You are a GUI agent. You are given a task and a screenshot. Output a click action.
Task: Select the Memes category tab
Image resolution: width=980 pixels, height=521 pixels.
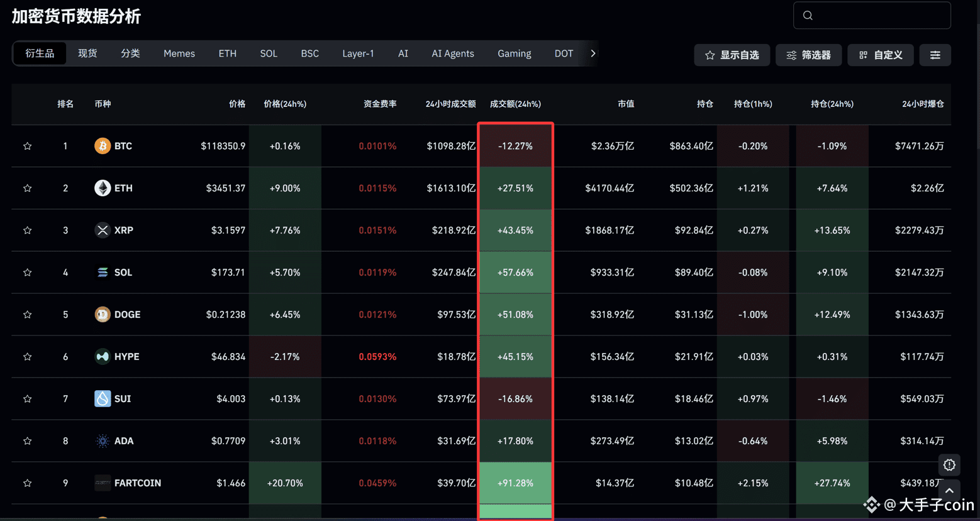[179, 53]
